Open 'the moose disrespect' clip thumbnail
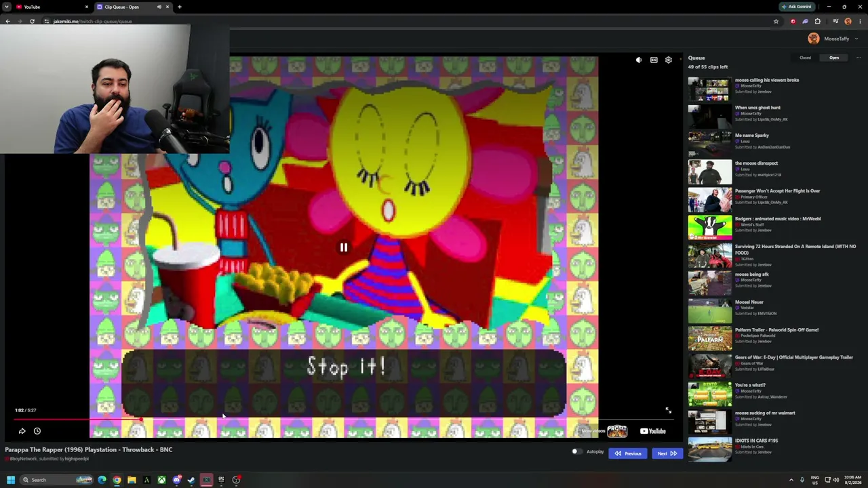Image resolution: width=868 pixels, height=488 pixels. point(709,173)
